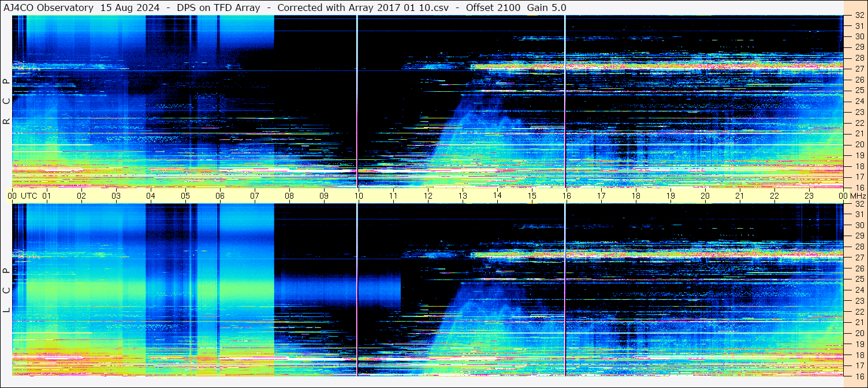The height and width of the screenshot is (388, 868).
Task: Click the 18 MHz label on the RCP frequency scale
Action: (x=859, y=166)
